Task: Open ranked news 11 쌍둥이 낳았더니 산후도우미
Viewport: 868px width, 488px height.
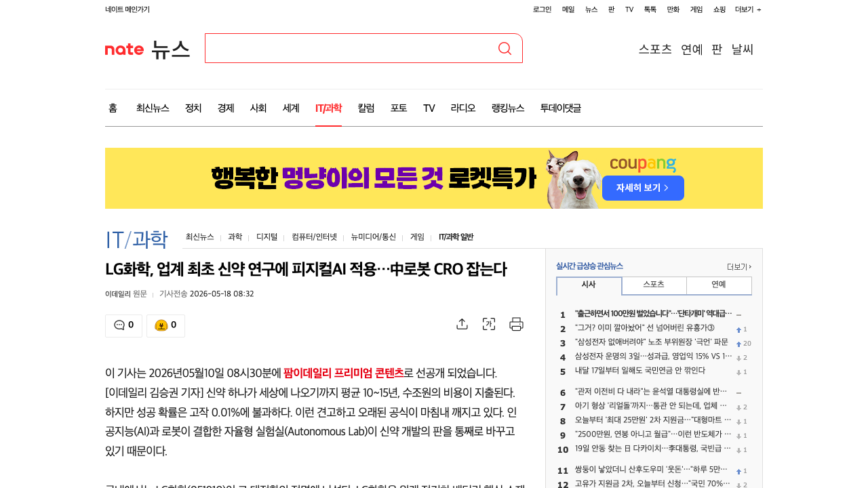Action: [651, 470]
